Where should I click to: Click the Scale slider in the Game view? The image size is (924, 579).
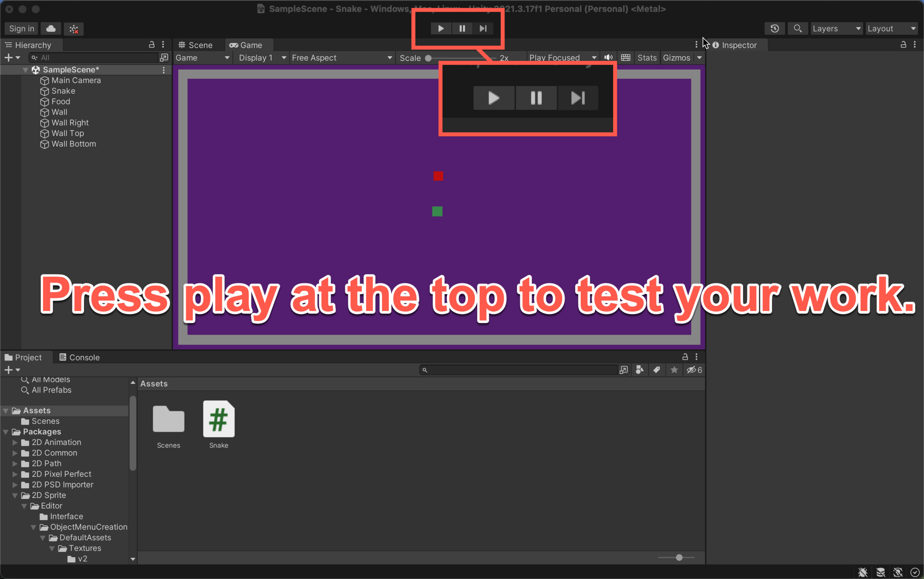pyautogui.click(x=460, y=58)
